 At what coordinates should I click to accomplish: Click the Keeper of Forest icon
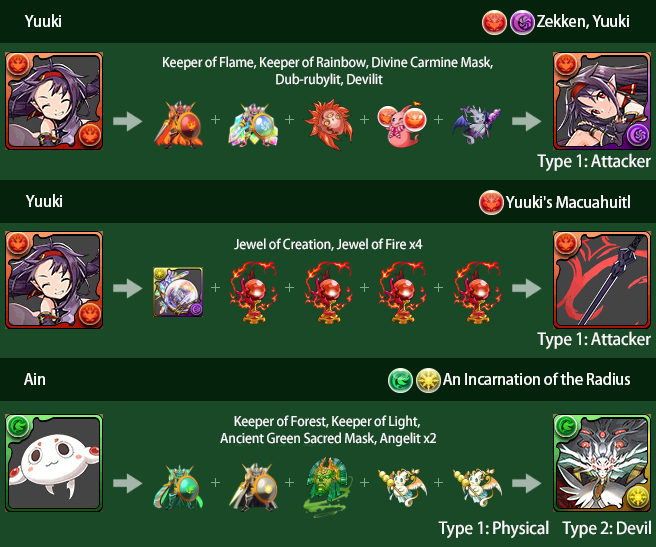pos(178,487)
